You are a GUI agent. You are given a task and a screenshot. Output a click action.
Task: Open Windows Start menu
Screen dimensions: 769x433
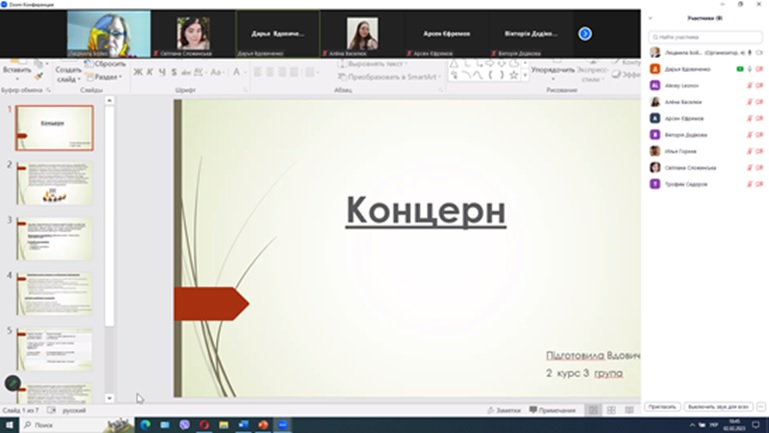pos(9,425)
